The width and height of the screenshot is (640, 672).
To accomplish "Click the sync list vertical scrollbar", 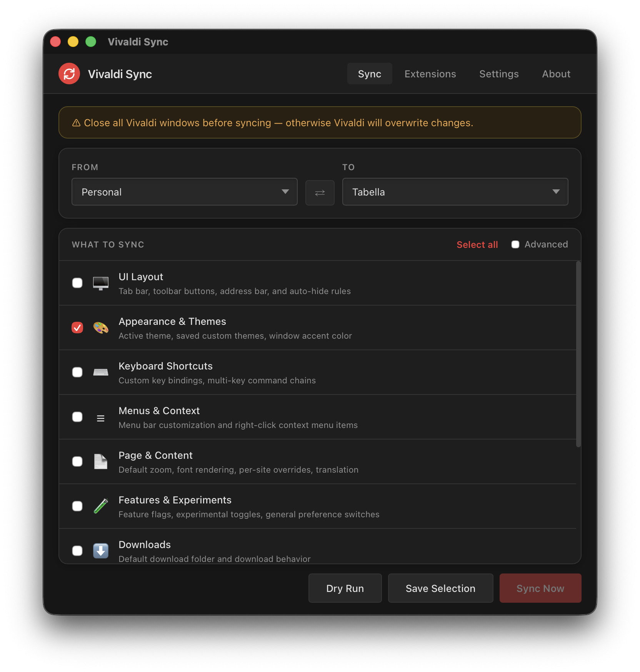I will pyautogui.click(x=578, y=354).
